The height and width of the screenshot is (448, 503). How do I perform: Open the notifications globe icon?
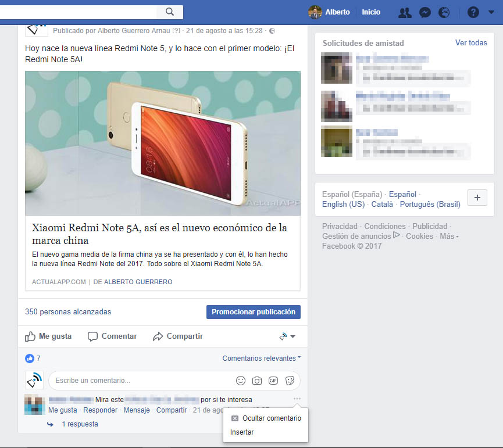pyautogui.click(x=444, y=13)
